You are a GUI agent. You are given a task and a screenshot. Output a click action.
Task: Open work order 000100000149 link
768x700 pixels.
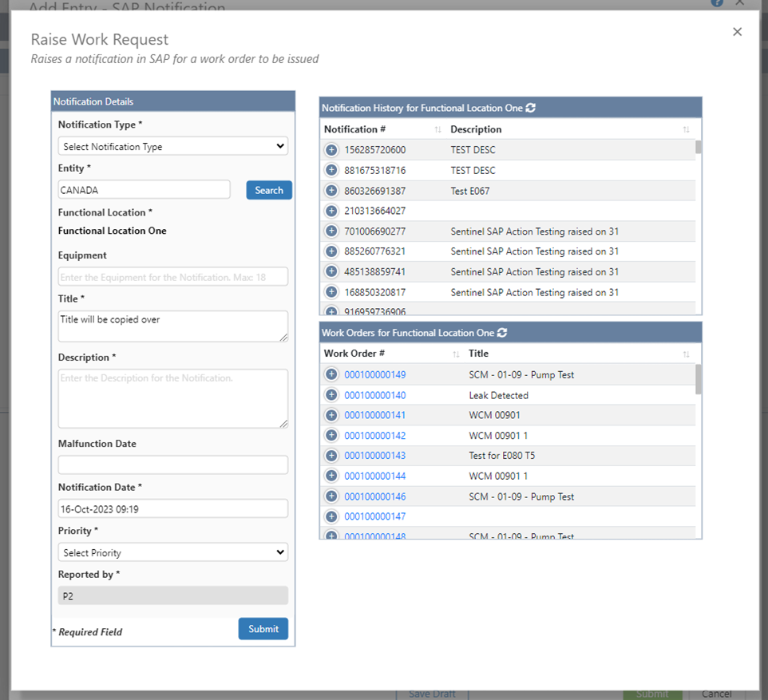(374, 375)
